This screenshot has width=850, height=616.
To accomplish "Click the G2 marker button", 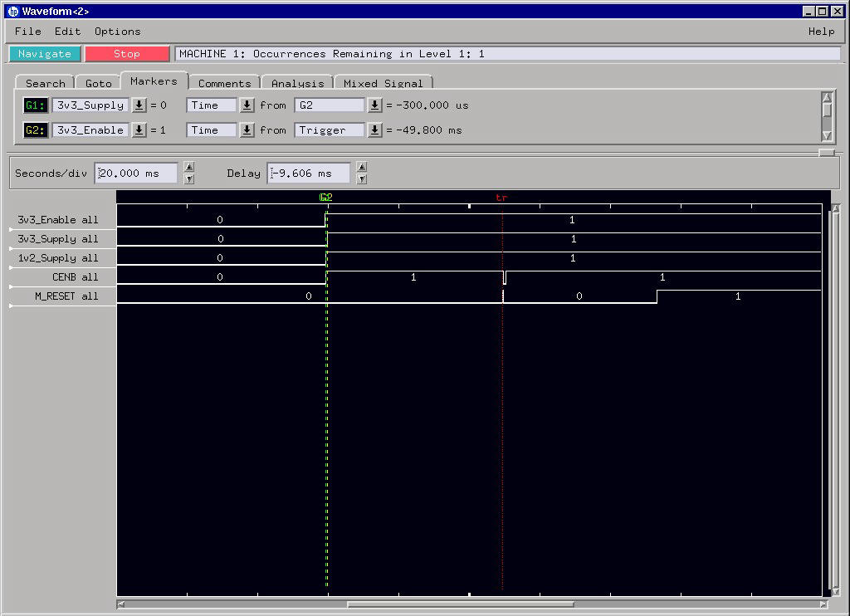I will click(x=36, y=130).
